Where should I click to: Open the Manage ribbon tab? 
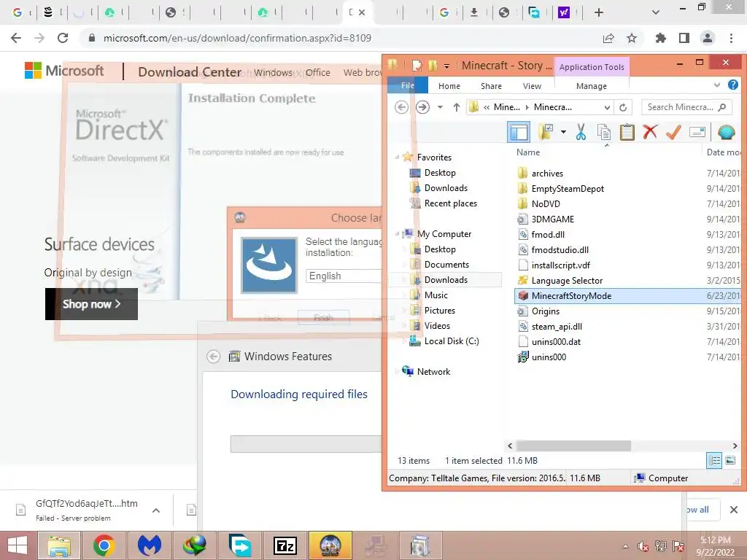pyautogui.click(x=591, y=86)
